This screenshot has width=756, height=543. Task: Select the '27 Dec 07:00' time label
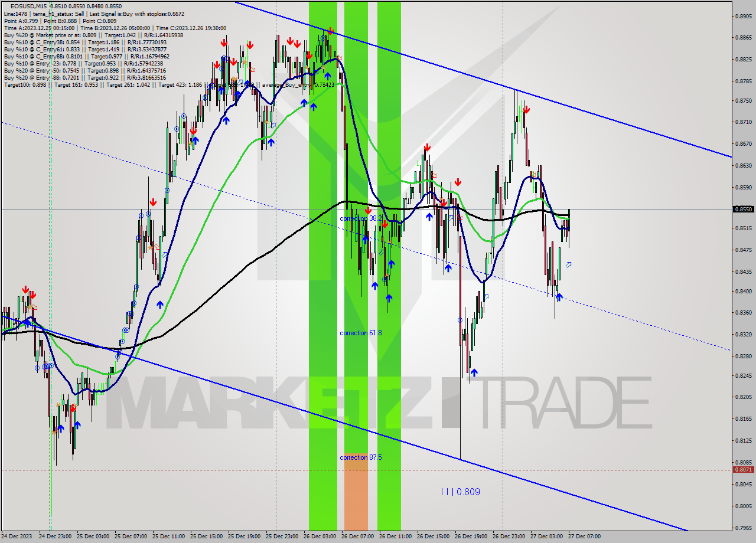(584, 537)
